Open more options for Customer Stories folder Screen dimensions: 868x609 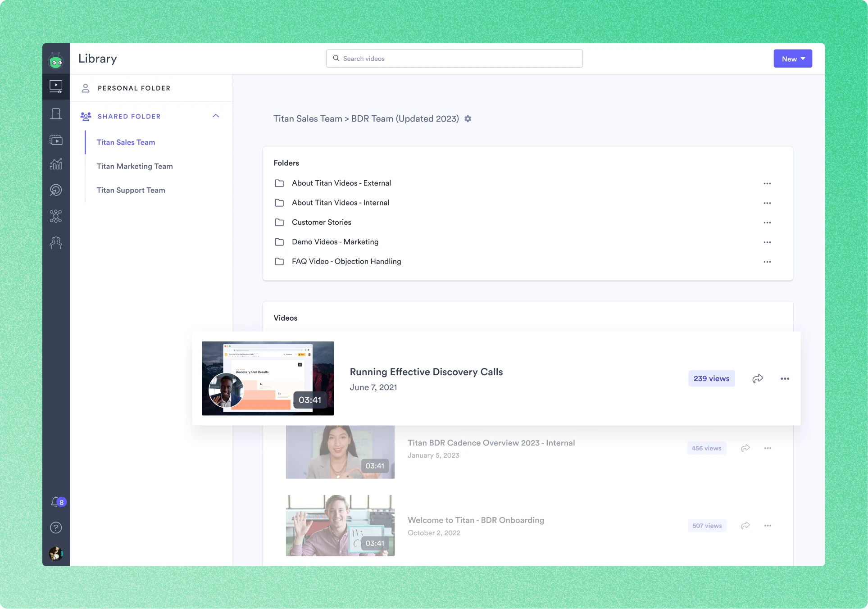point(768,223)
